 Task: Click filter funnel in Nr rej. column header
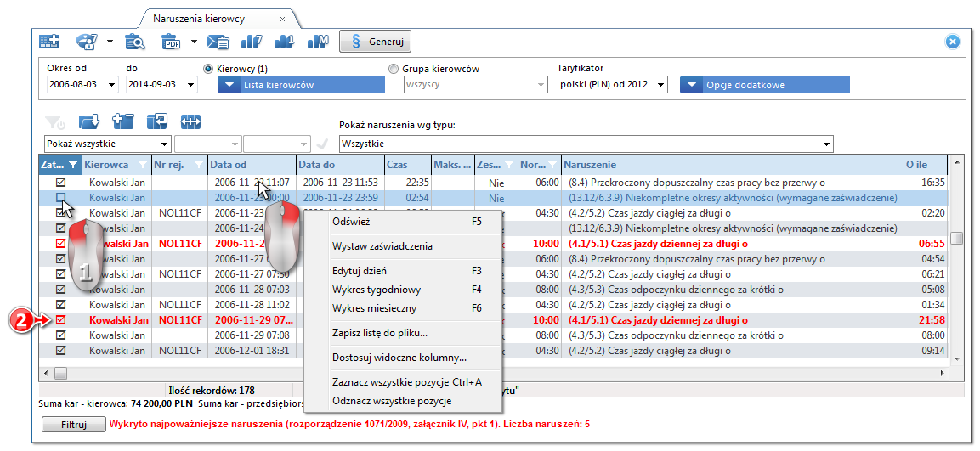point(199,165)
